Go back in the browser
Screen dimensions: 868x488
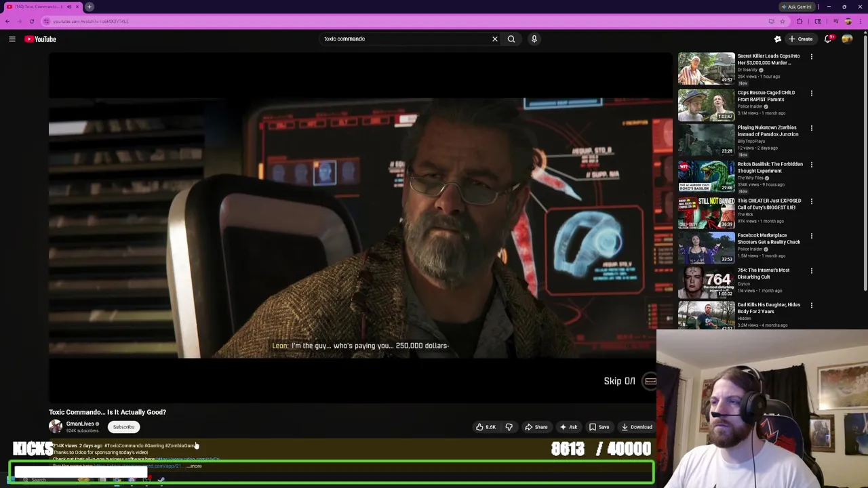click(x=7, y=21)
